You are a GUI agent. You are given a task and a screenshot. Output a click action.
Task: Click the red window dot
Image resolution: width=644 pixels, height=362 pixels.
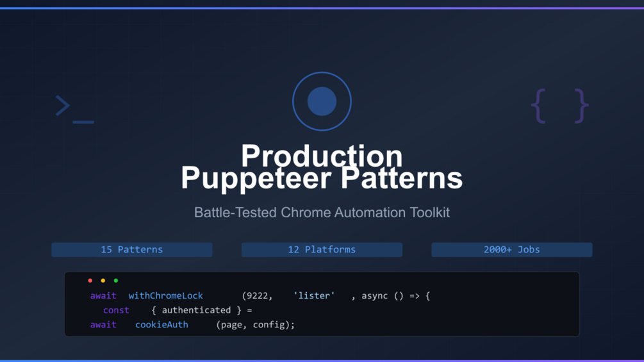(x=90, y=281)
